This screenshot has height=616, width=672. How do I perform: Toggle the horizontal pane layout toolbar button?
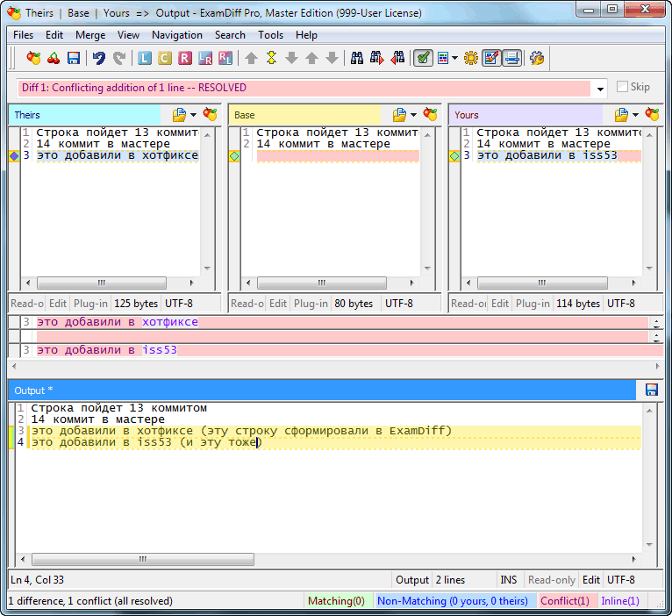click(x=511, y=58)
